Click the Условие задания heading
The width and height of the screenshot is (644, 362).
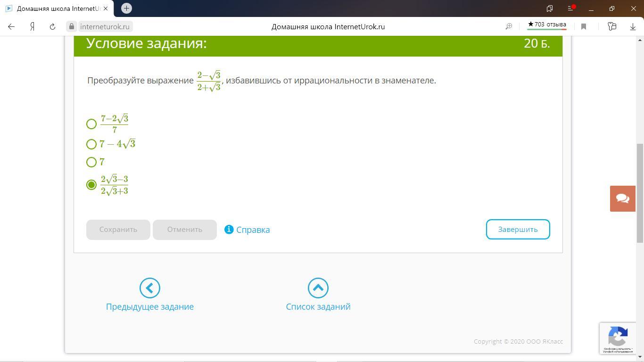point(147,43)
